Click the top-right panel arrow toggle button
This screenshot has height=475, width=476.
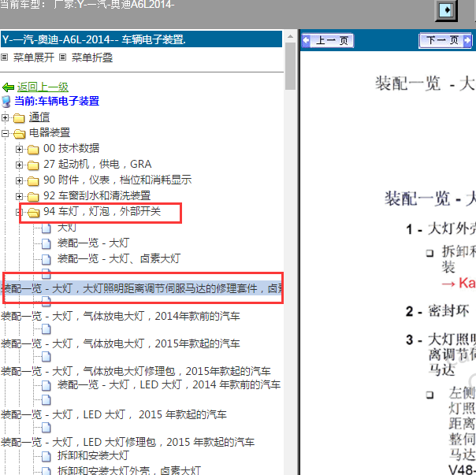click(446, 10)
